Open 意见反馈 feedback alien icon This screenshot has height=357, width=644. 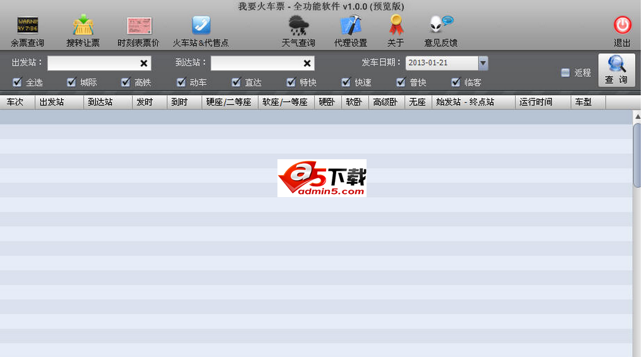(440, 27)
